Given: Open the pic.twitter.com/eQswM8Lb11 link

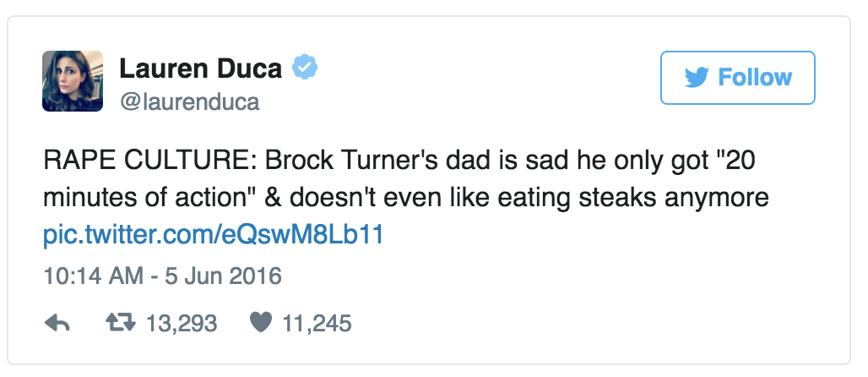Looking at the screenshot, I should tap(213, 234).
